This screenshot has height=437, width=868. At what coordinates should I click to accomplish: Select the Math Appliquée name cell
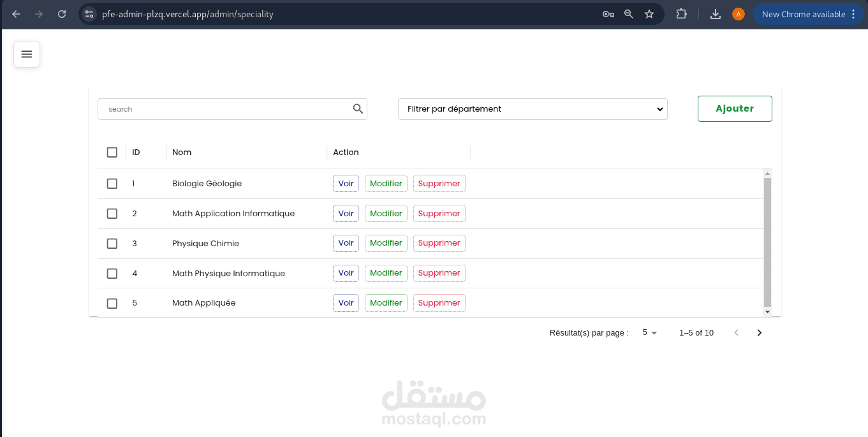point(204,303)
